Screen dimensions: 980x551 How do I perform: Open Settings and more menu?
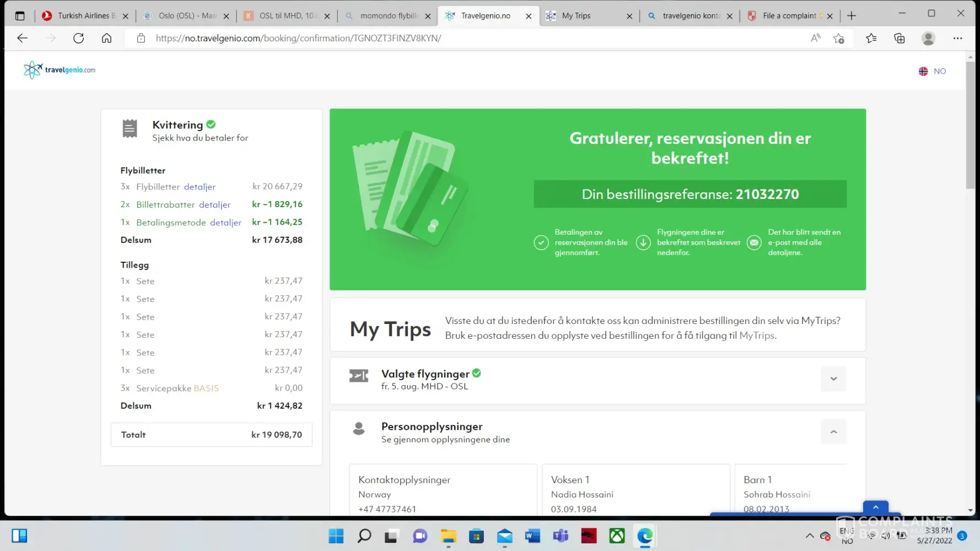tap(957, 38)
